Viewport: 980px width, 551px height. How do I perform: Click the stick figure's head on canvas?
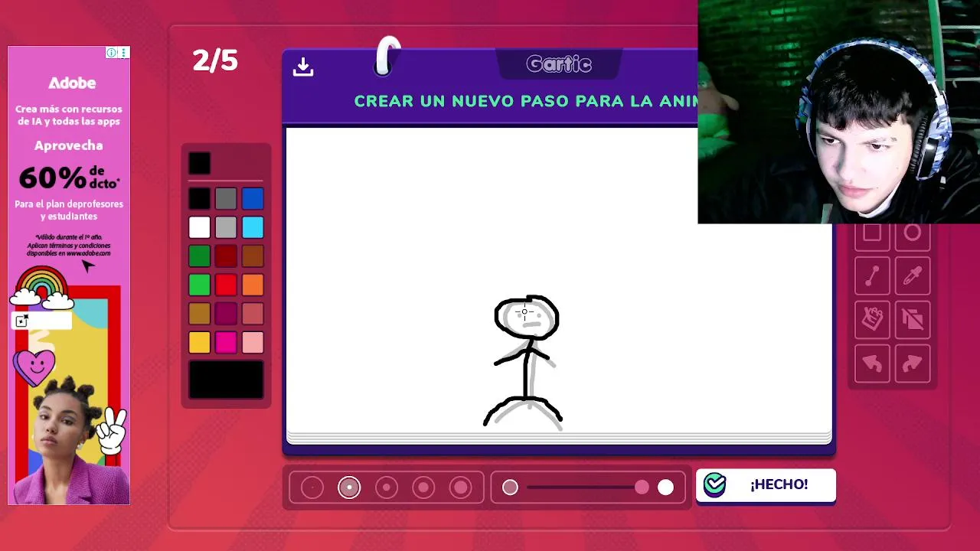click(x=527, y=318)
